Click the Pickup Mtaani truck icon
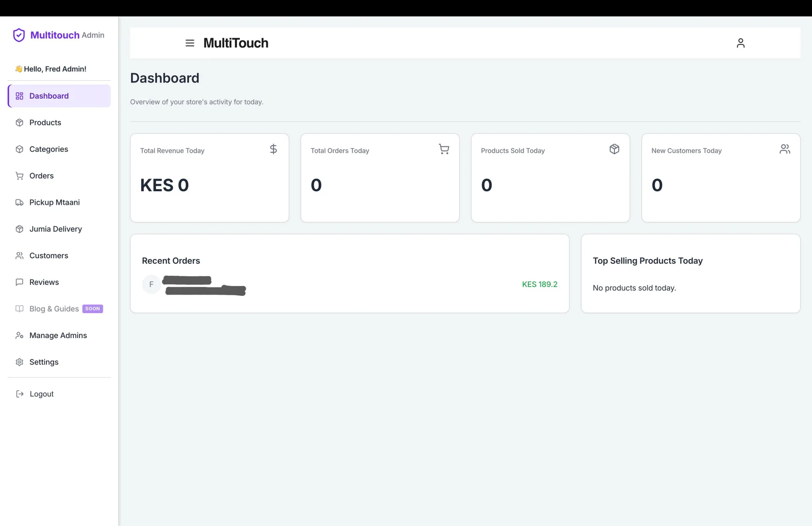Image resolution: width=812 pixels, height=526 pixels. coord(19,203)
